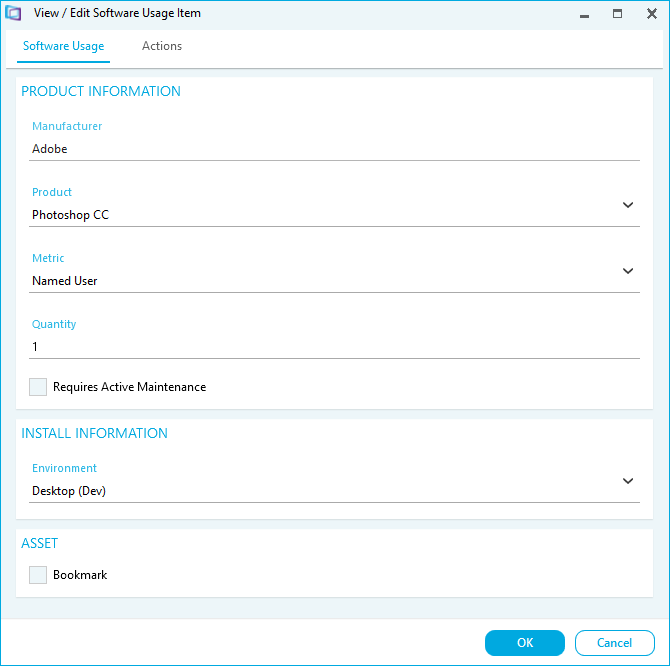Confirm changes with the OK button
The height and width of the screenshot is (666, 670).
tap(525, 643)
